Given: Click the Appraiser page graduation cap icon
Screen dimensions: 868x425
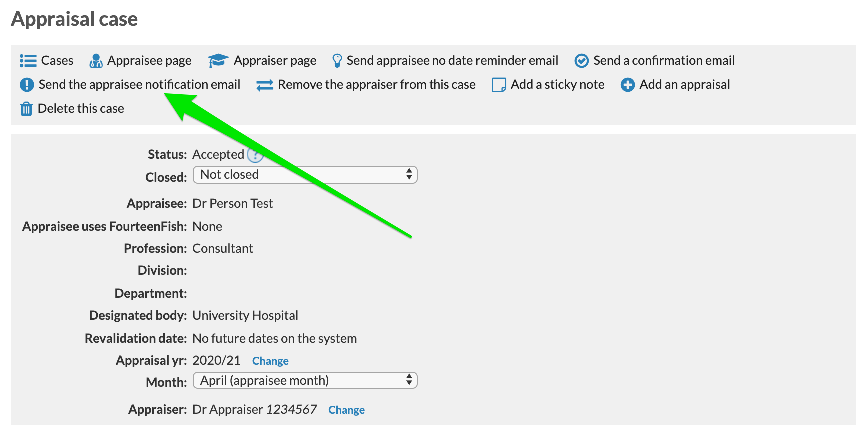Looking at the screenshot, I should pos(218,61).
